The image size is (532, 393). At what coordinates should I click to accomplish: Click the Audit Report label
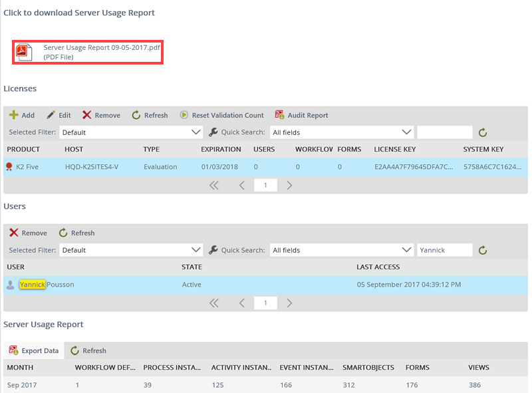coord(308,116)
